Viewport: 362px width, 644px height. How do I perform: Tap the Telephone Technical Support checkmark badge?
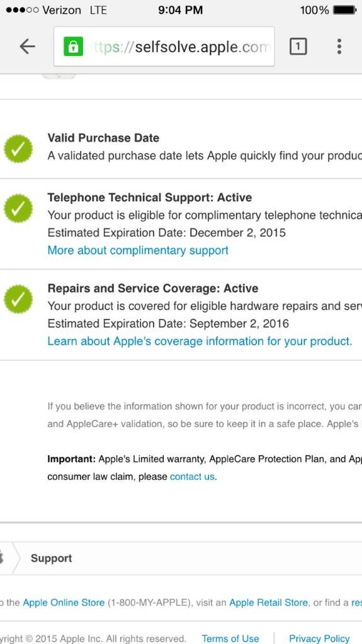[x=18, y=209]
